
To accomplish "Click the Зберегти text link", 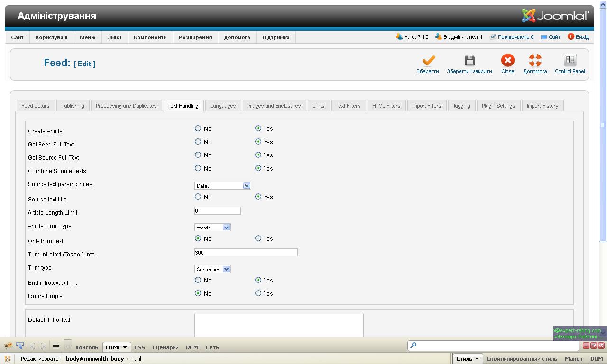I will [428, 71].
